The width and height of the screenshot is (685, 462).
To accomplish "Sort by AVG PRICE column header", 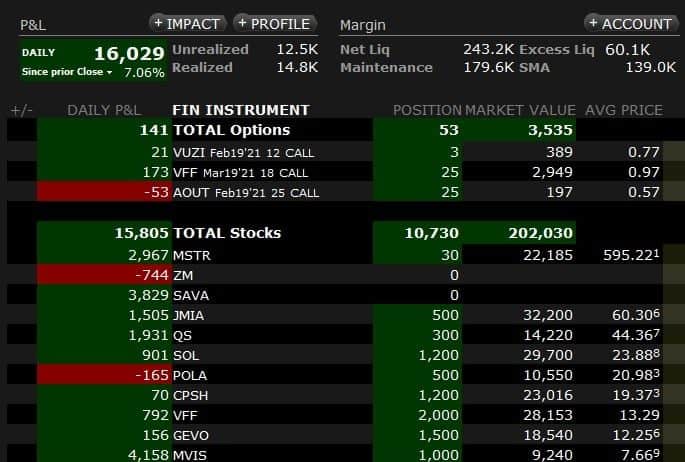I will tap(623, 110).
